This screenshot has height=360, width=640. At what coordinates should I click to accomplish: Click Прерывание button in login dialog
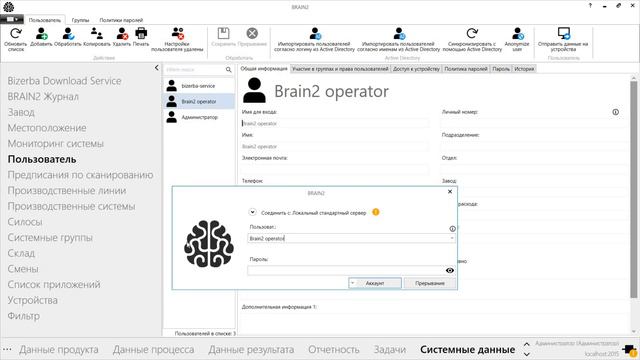430,283
